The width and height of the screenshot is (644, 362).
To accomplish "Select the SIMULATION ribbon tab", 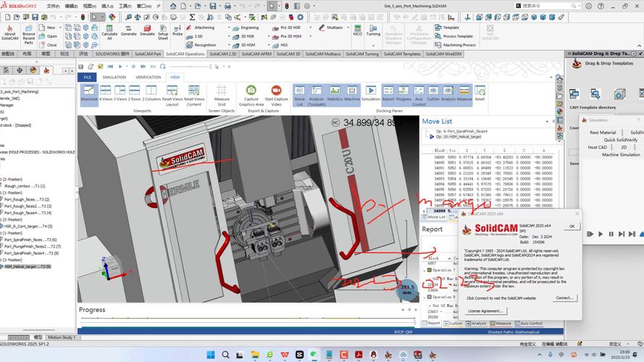I will coord(114,77).
